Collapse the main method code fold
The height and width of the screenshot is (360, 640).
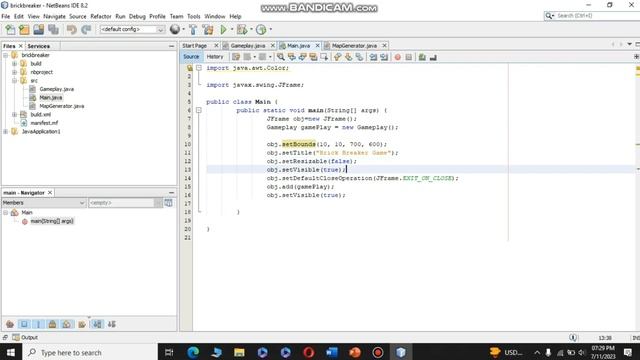click(x=199, y=110)
